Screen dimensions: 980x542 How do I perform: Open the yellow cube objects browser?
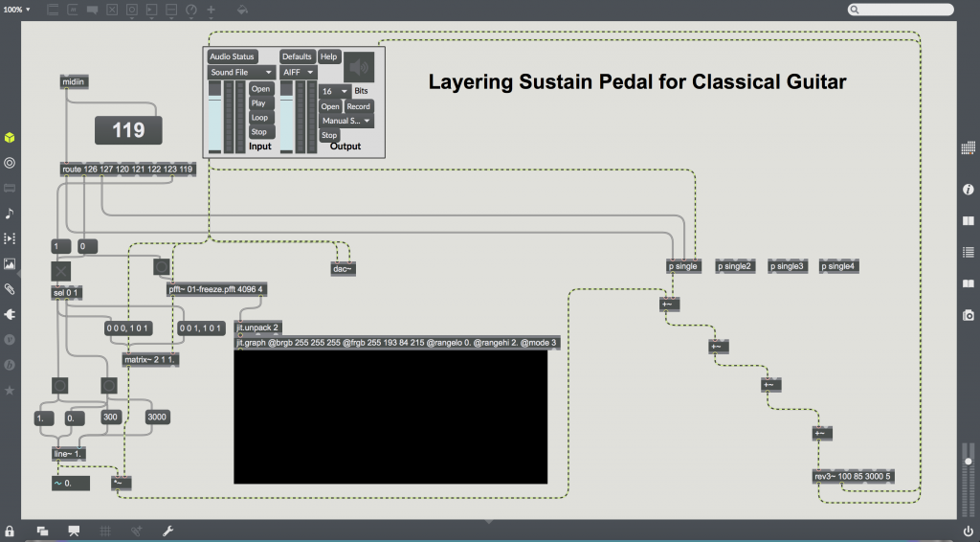point(10,138)
